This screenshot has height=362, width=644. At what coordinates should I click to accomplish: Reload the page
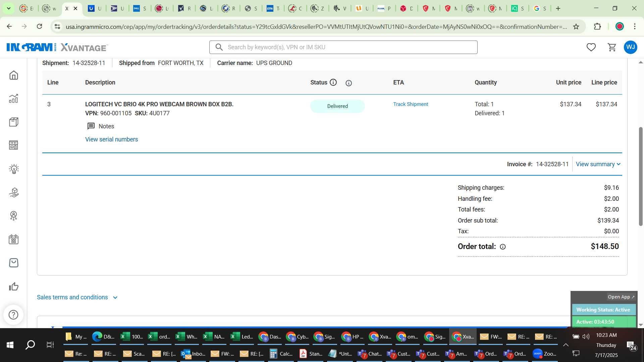(x=39, y=26)
